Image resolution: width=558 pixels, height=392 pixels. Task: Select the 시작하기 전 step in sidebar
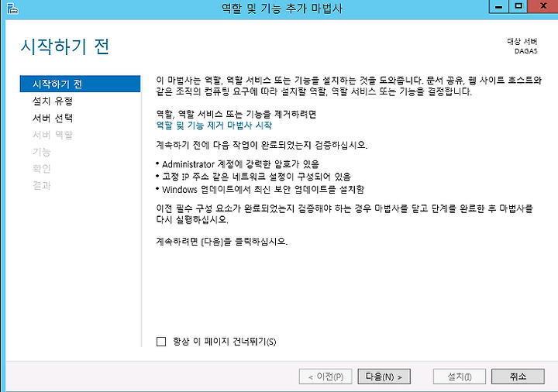[80, 84]
